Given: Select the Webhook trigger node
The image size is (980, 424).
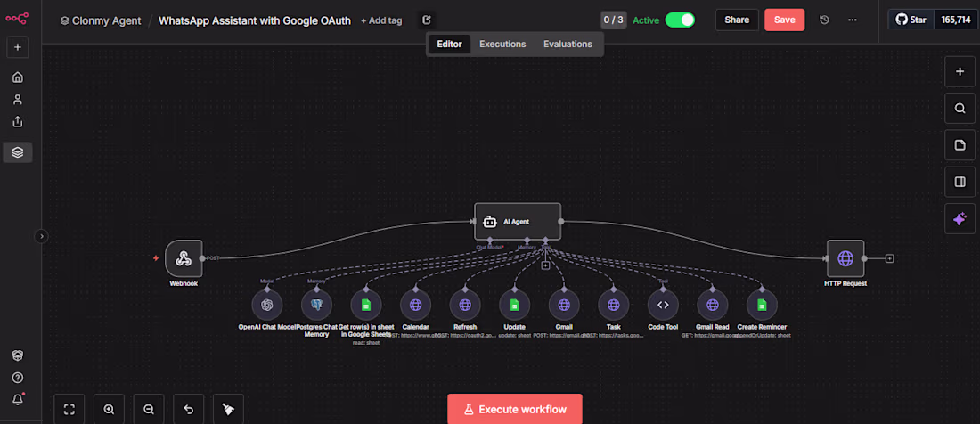Looking at the screenshot, I should tap(184, 258).
